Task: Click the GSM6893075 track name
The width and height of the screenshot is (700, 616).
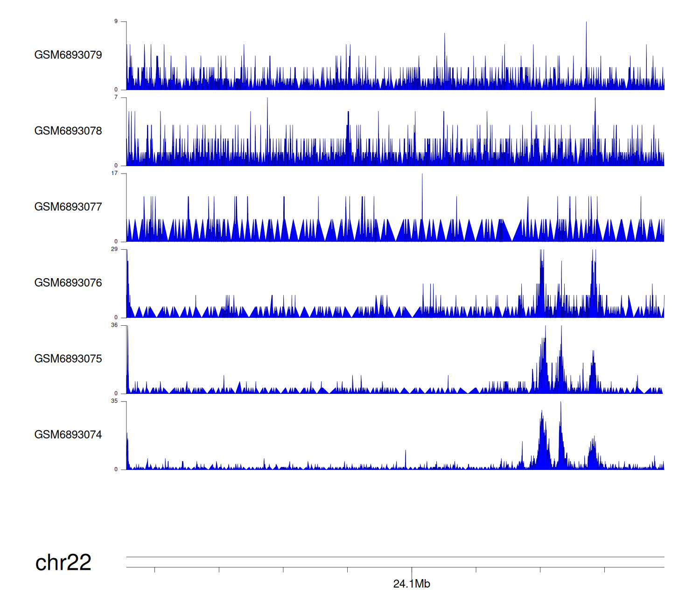Action: [68, 359]
